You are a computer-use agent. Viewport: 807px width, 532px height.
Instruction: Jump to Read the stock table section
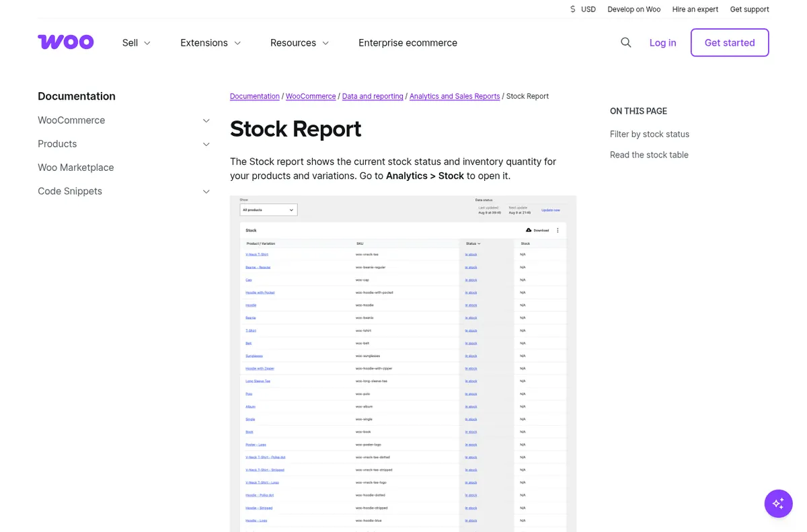(x=649, y=155)
